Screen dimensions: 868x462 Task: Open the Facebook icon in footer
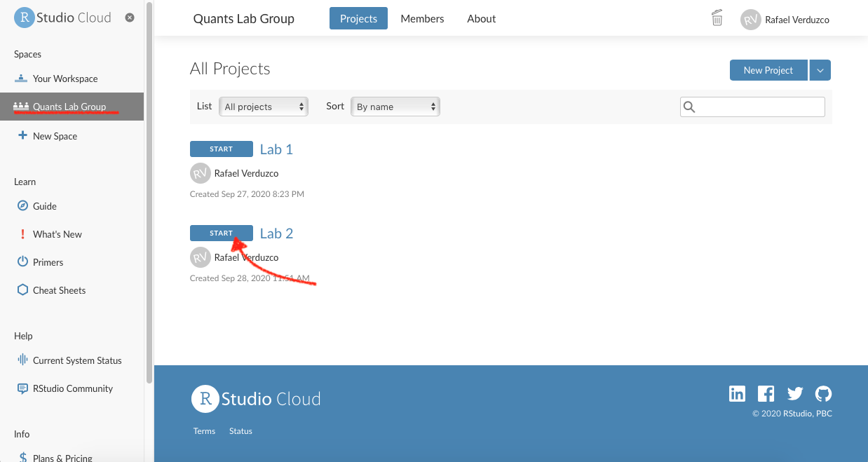tap(766, 393)
